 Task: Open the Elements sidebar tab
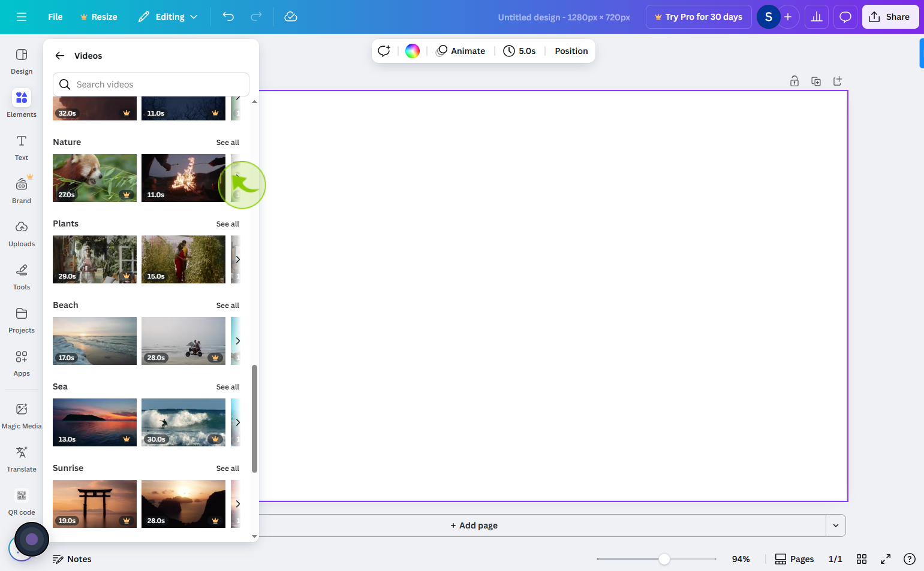coord(22,104)
